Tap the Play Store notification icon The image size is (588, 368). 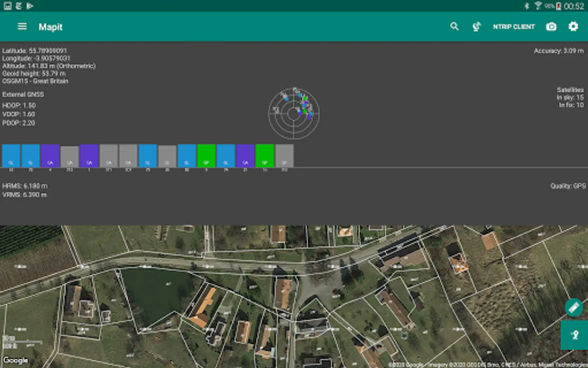(x=30, y=6)
